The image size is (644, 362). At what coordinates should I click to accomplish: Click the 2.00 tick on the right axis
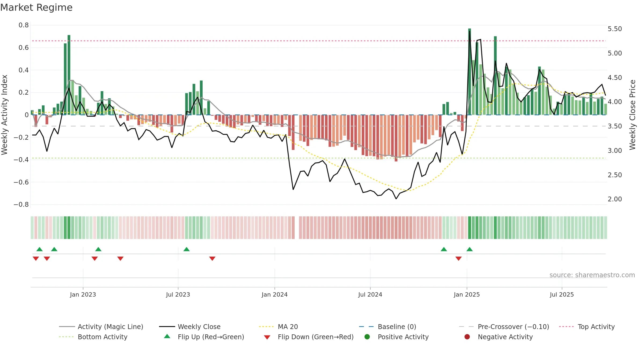point(615,199)
